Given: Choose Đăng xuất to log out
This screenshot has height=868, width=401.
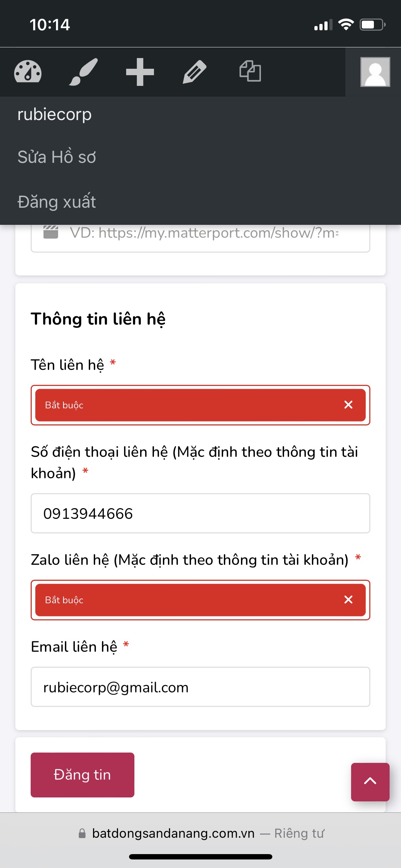Looking at the screenshot, I should 57,202.
